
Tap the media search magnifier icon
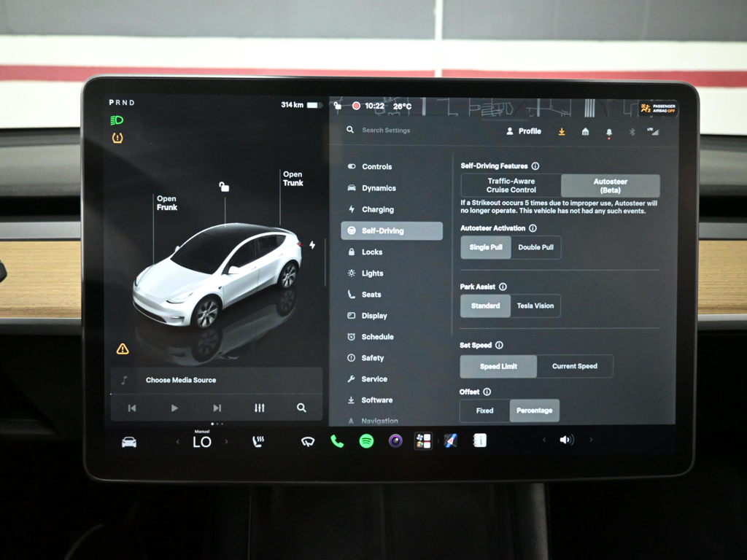point(301,408)
